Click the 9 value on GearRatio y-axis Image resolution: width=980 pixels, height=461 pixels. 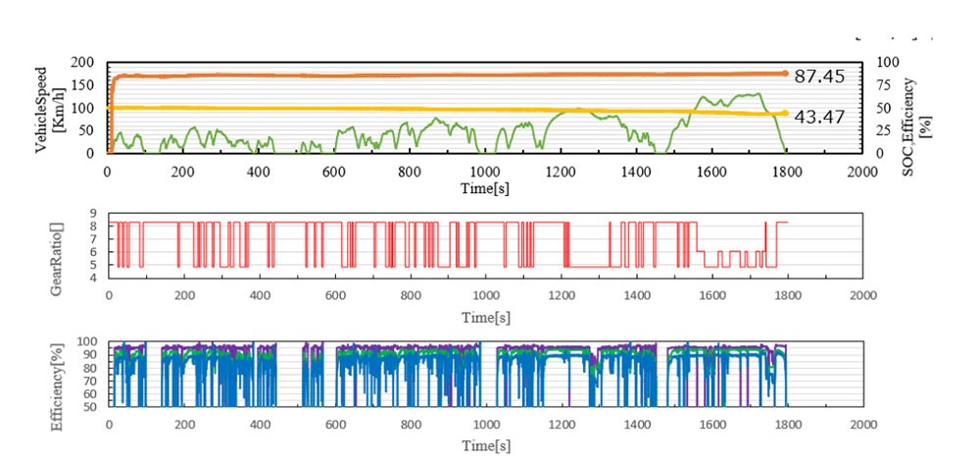click(94, 213)
